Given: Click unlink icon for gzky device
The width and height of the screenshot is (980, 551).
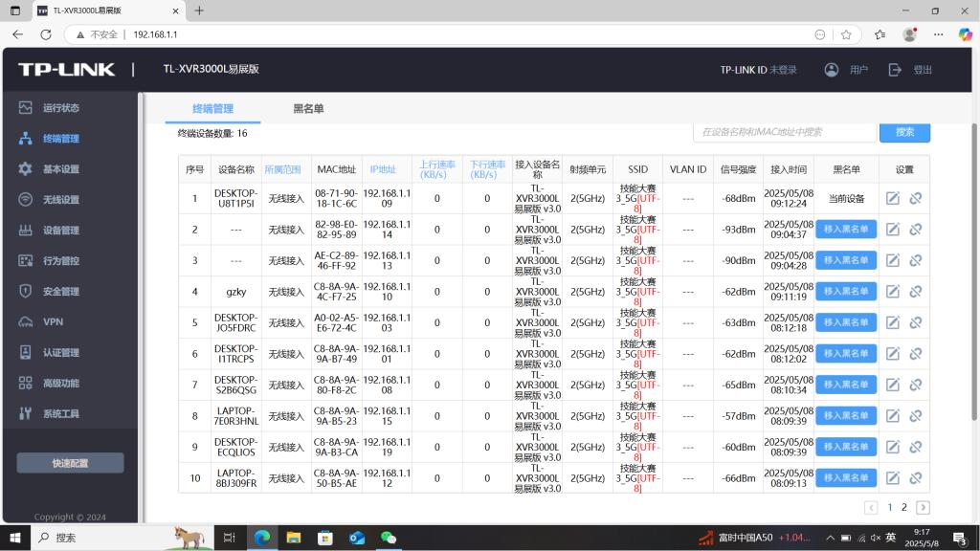Looking at the screenshot, I should (x=916, y=291).
